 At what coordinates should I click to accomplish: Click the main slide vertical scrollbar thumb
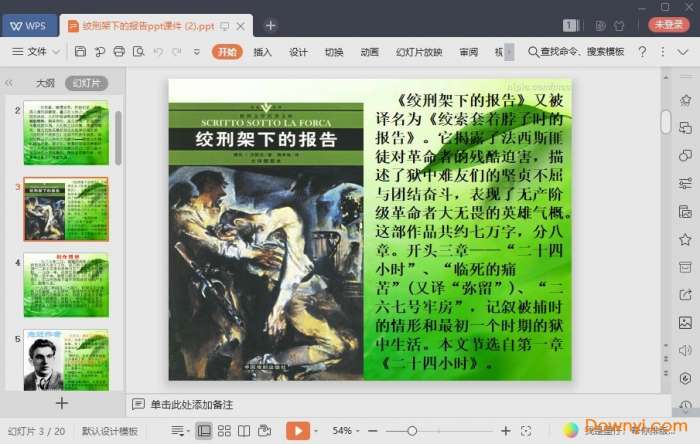tap(666, 122)
